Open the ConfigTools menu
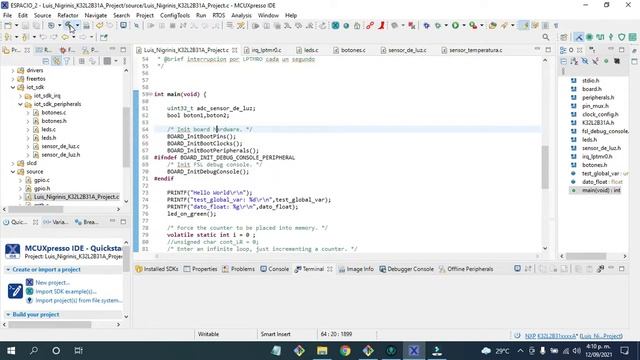 (x=175, y=15)
